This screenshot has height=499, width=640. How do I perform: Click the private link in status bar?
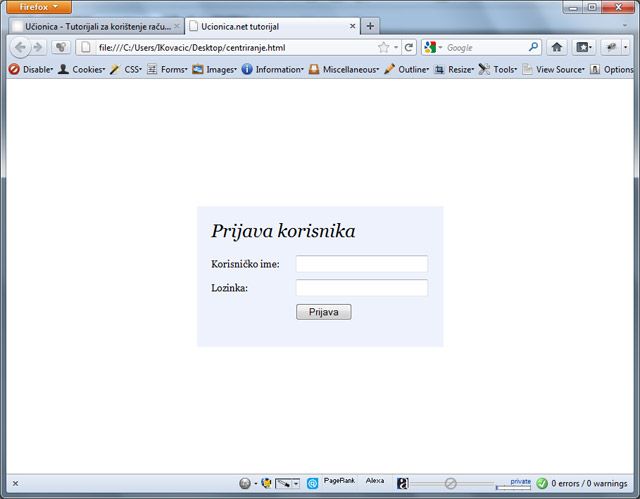tap(520, 481)
